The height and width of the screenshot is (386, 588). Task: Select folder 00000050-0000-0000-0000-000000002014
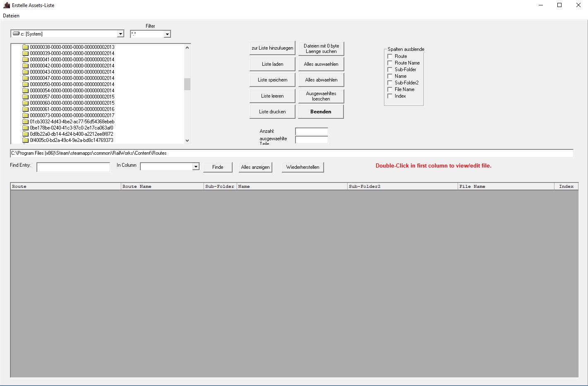72,84
